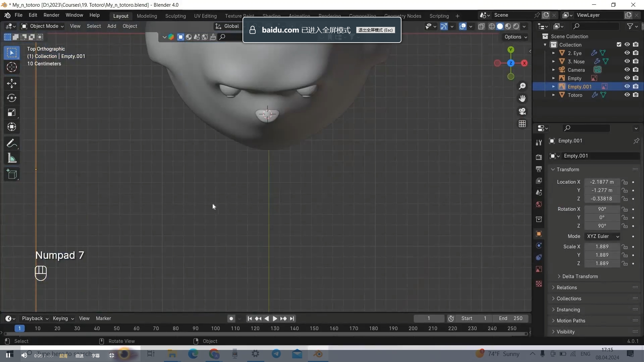This screenshot has width=644, height=362.
Task: Open Telegram from the taskbar
Action: coord(276,354)
